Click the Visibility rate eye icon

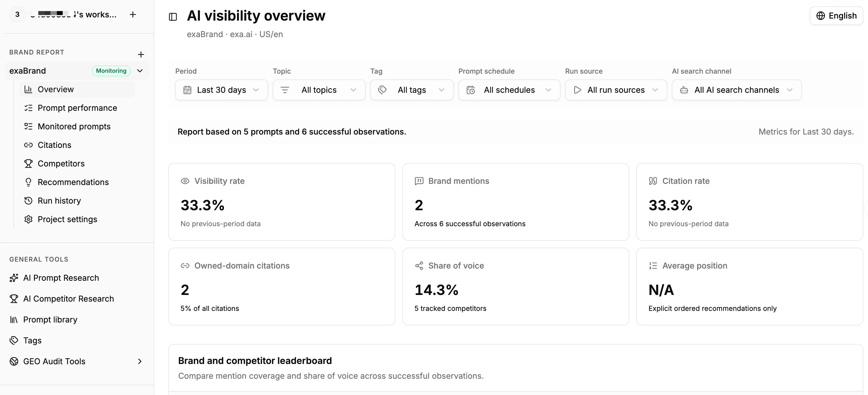pos(185,181)
